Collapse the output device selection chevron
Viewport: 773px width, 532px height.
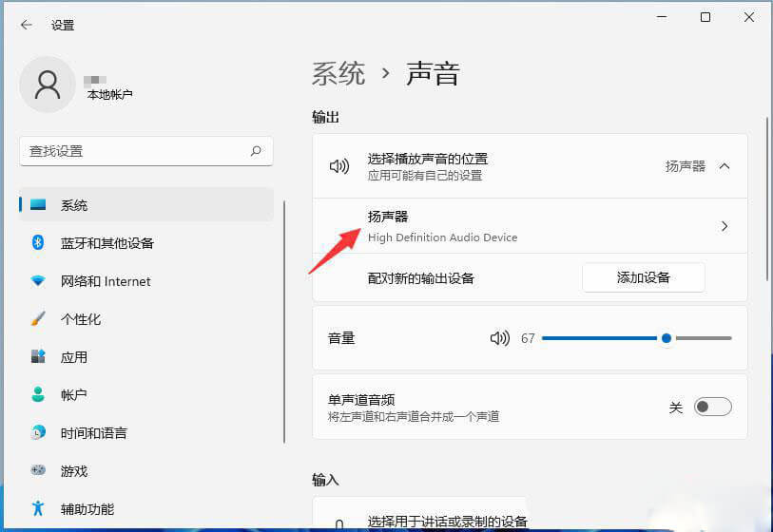point(725,166)
